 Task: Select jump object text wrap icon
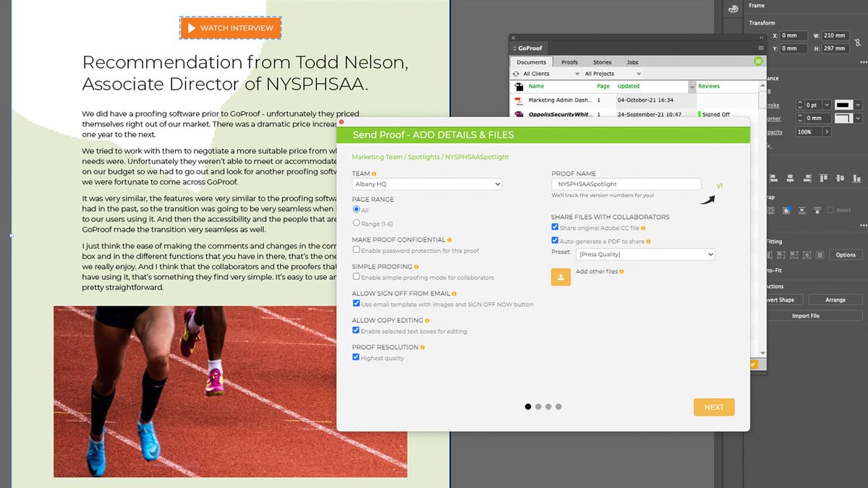[801, 210]
